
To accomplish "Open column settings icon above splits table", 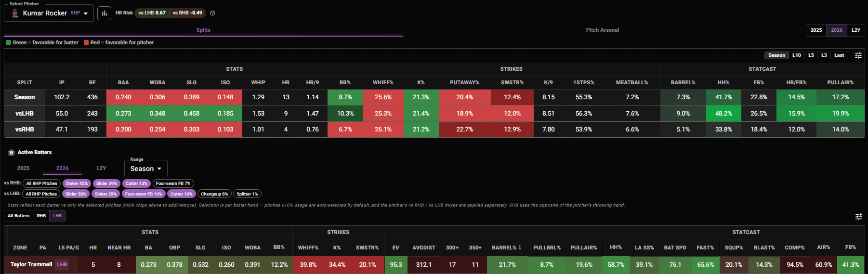I will pyautogui.click(x=858, y=55).
